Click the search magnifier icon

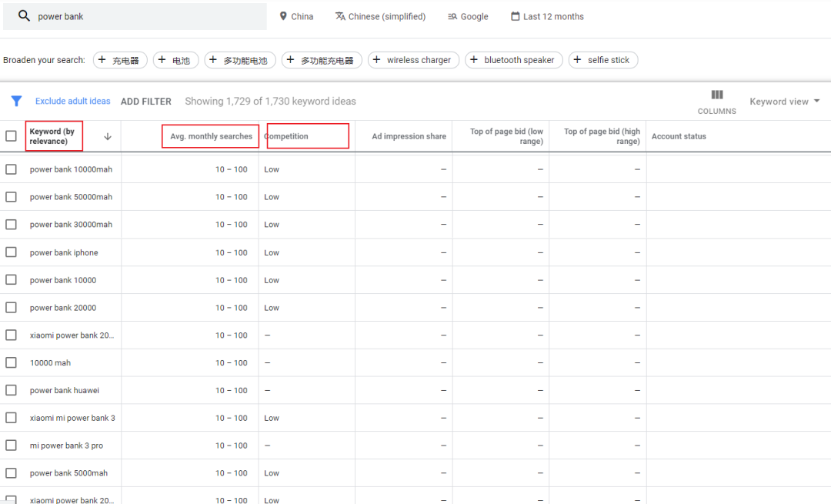24,16
